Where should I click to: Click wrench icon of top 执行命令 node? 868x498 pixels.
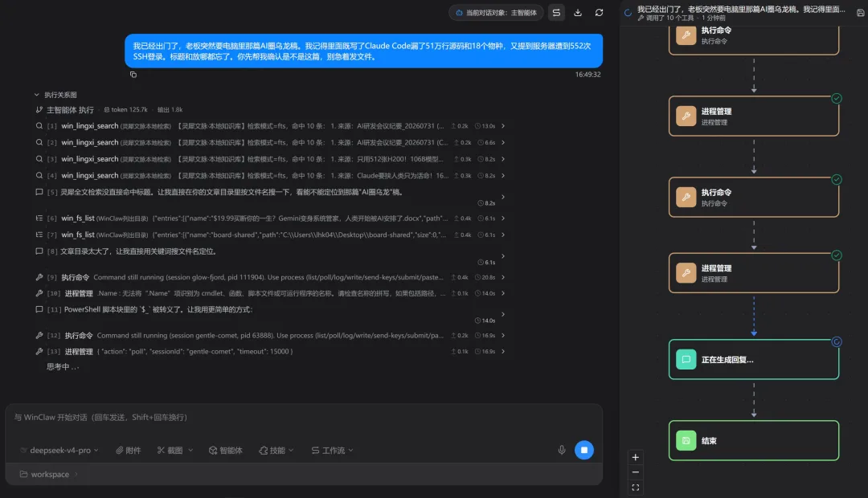686,35
